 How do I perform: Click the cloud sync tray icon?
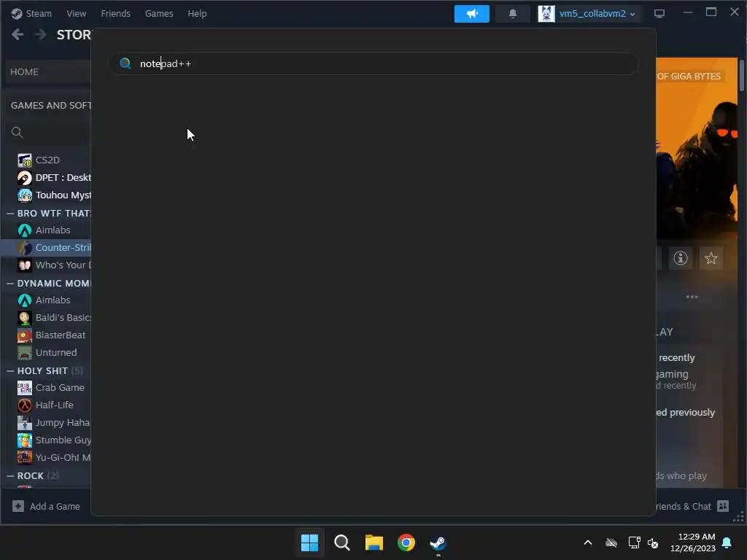click(611, 542)
